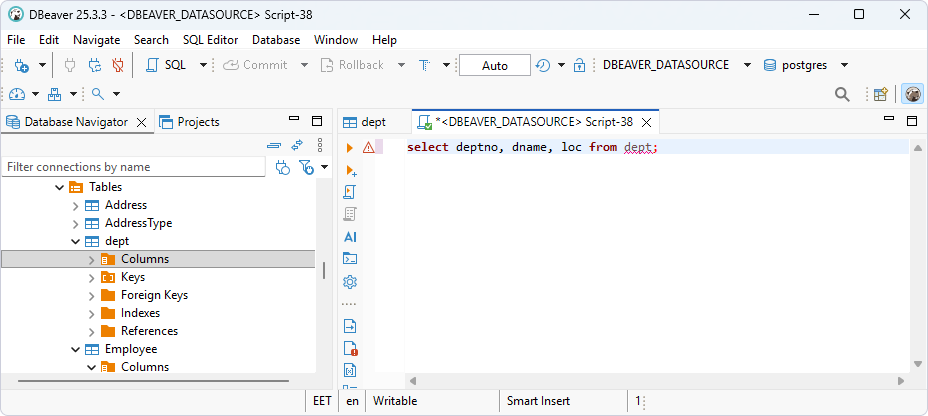Click the Open Perspective icon
The image size is (928, 416).
coord(881,94)
